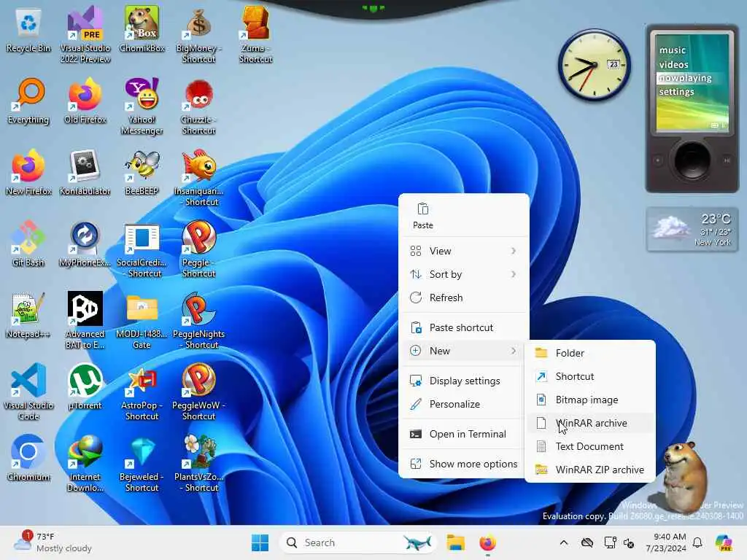747x560 pixels.
Task: Select the Chromium desktop icon
Action: (28, 458)
